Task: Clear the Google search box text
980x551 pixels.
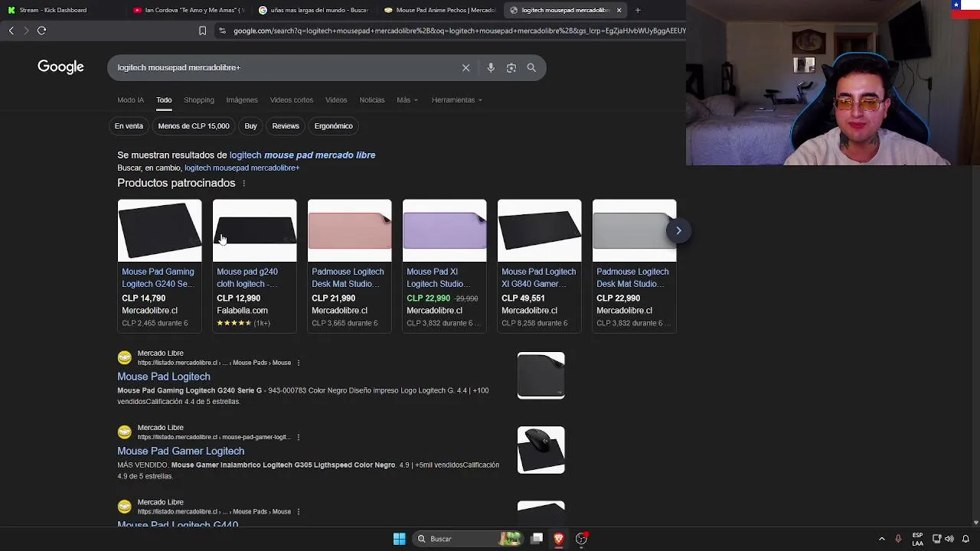Action: tap(465, 67)
